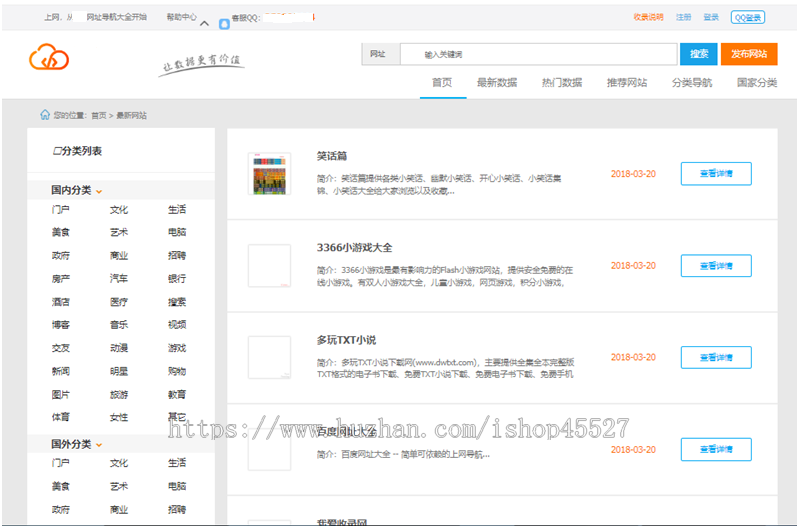Switch to the 国家分类 navigation tab
799x528 pixels.
coord(757,82)
